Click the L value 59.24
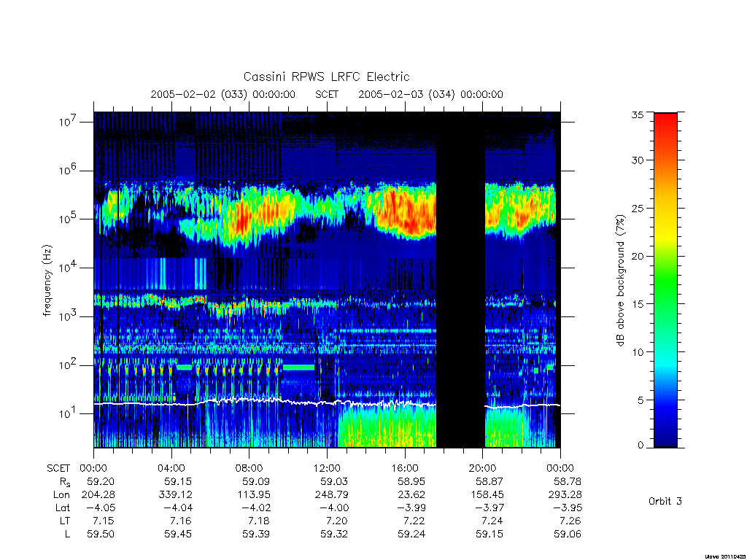The height and width of the screenshot is (560, 747). click(x=411, y=534)
